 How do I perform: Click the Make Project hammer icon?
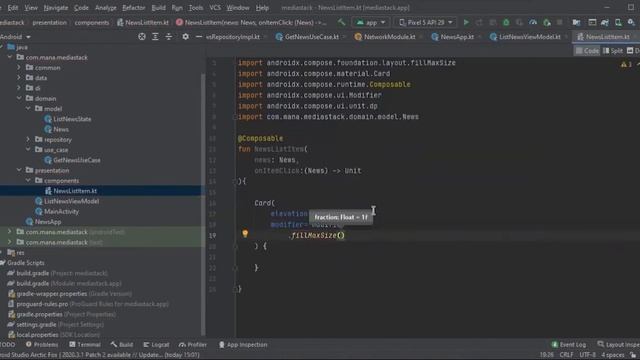(341, 22)
